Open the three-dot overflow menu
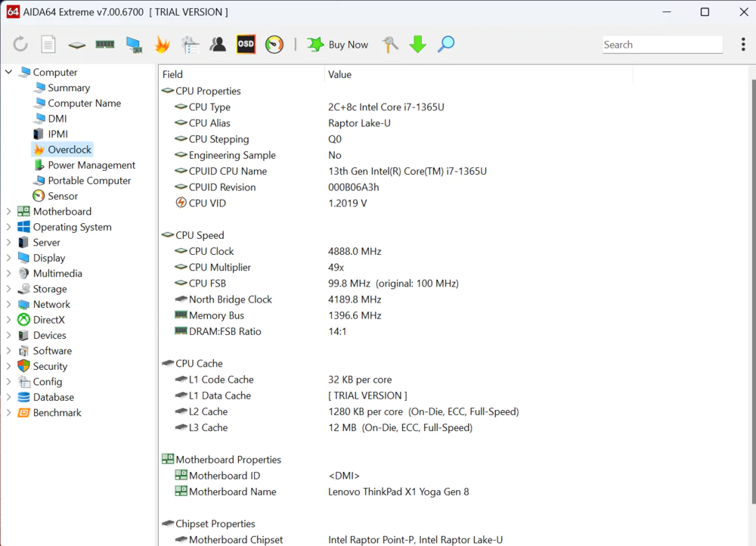 (743, 45)
